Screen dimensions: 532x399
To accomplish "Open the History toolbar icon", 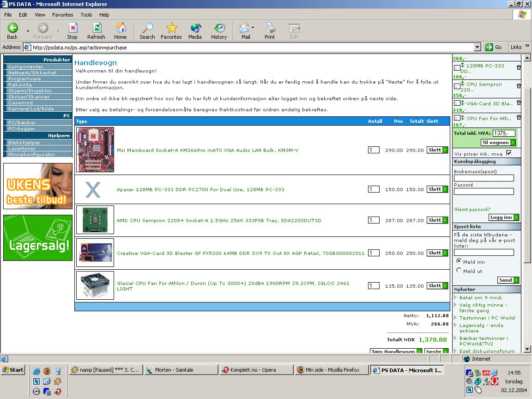I will (219, 31).
